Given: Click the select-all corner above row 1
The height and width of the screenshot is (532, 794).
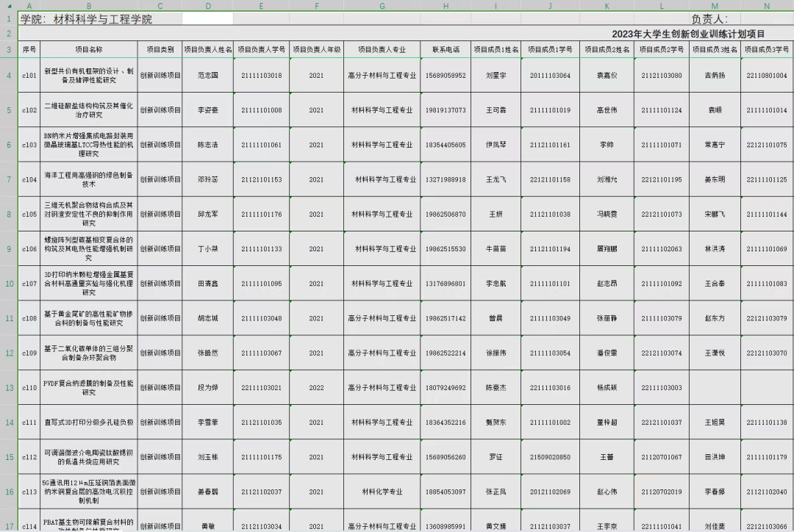Looking at the screenshot, I should pos(8,6).
